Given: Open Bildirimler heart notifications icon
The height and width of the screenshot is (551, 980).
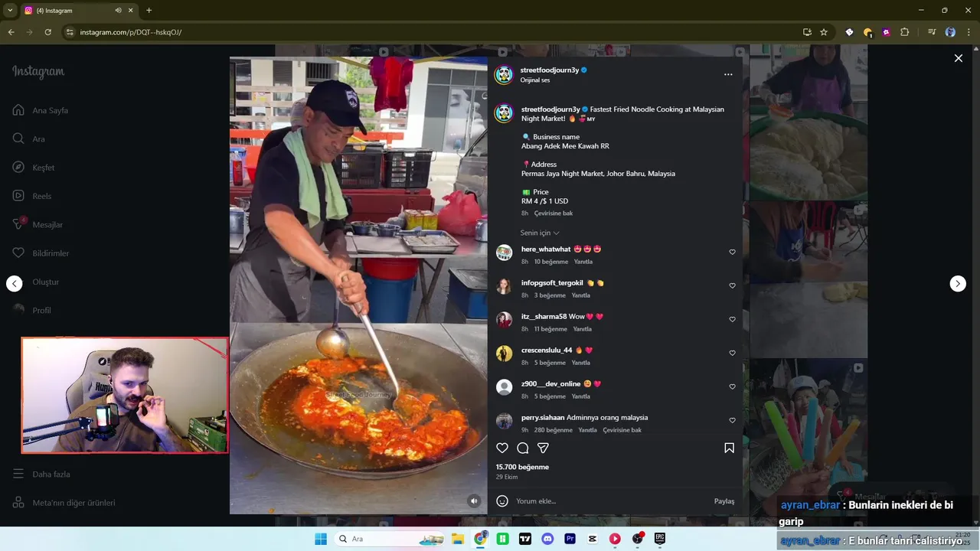Looking at the screenshot, I should pos(18,253).
